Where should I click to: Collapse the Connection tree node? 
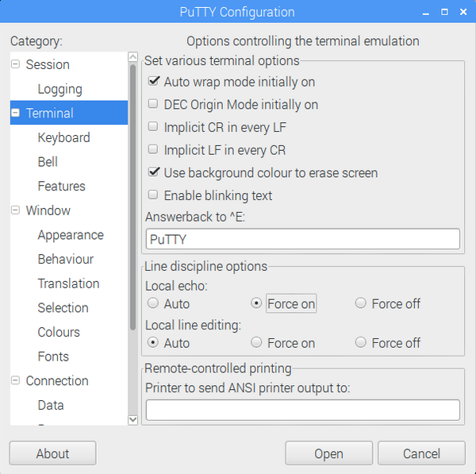coord(15,380)
